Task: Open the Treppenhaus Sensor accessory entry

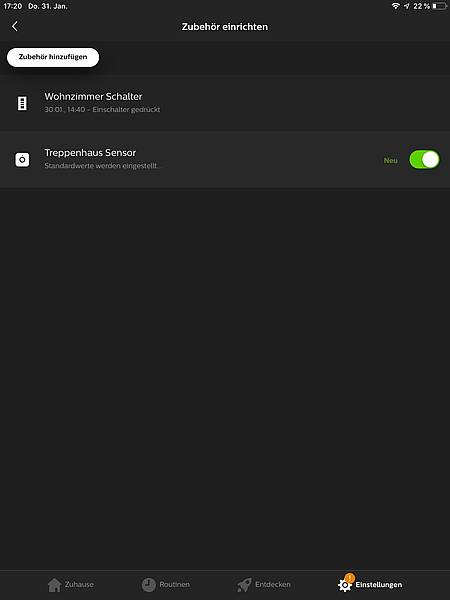Action: pos(225,160)
